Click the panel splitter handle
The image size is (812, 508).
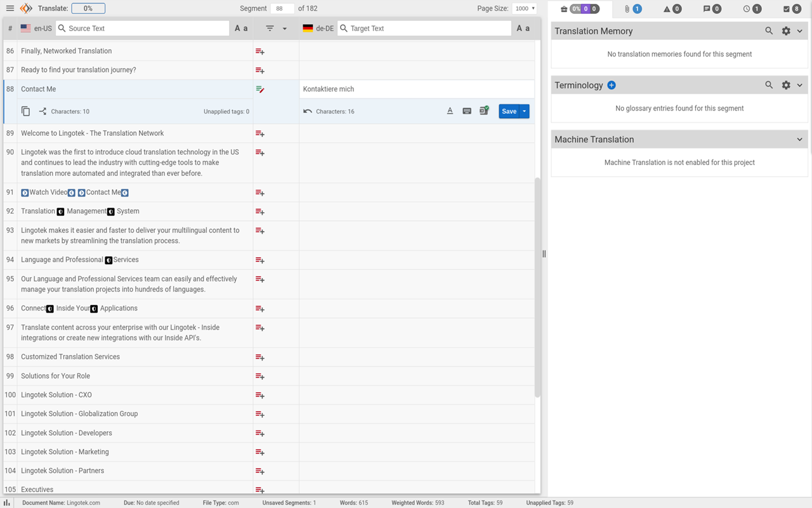(x=544, y=254)
